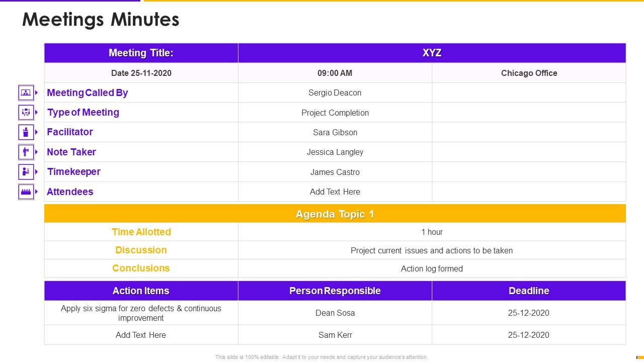
Task: Click Add Text Here in Attendees row
Action: [x=335, y=192]
